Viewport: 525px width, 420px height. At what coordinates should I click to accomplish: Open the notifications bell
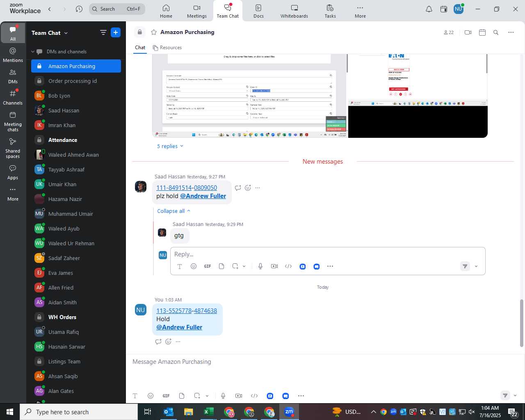coord(429,9)
